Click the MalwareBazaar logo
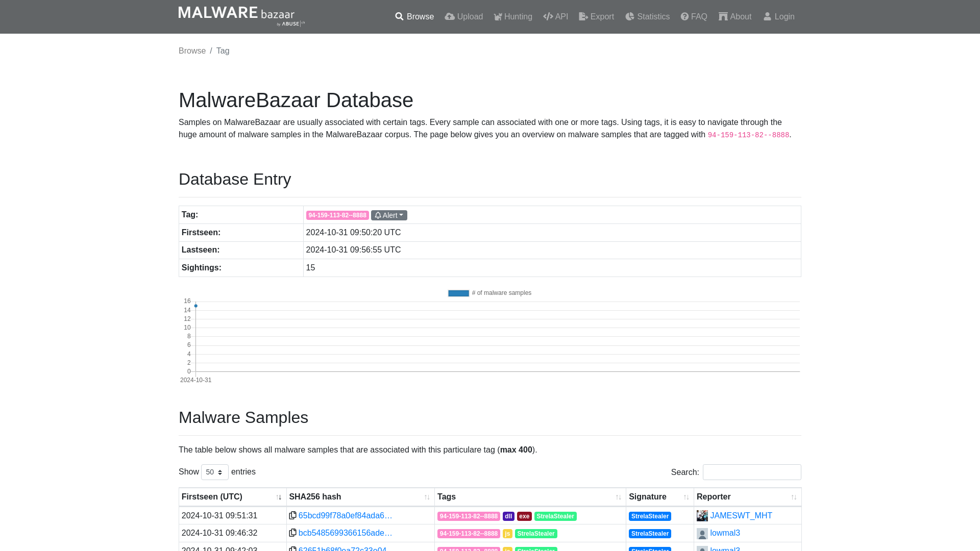The width and height of the screenshot is (980, 551). coord(241,16)
